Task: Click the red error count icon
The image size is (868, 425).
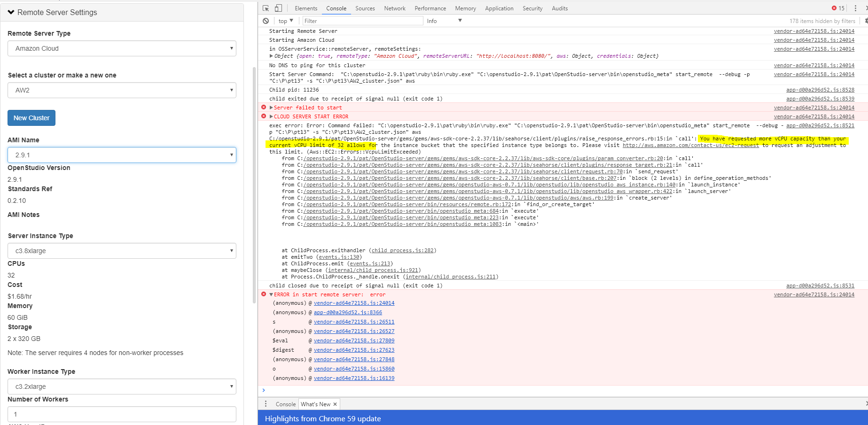Action: pos(834,8)
